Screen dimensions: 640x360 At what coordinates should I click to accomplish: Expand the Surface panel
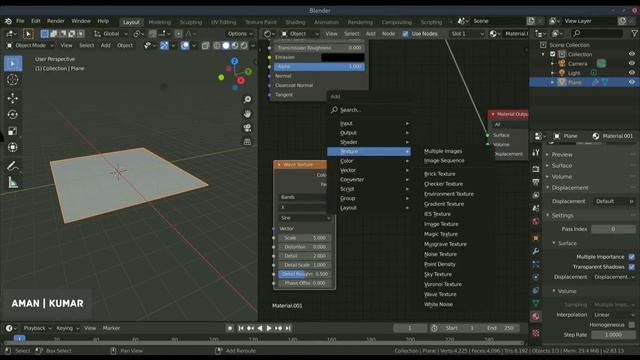(562, 166)
